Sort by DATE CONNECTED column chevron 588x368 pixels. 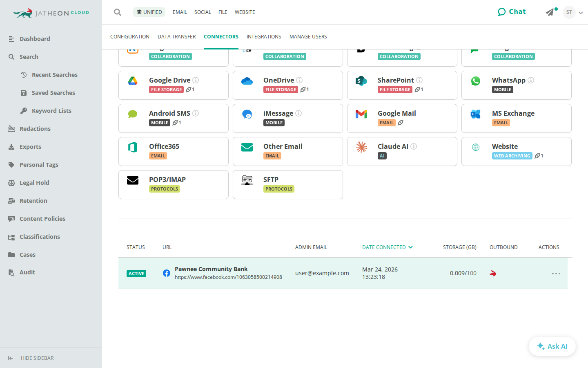pyautogui.click(x=410, y=247)
